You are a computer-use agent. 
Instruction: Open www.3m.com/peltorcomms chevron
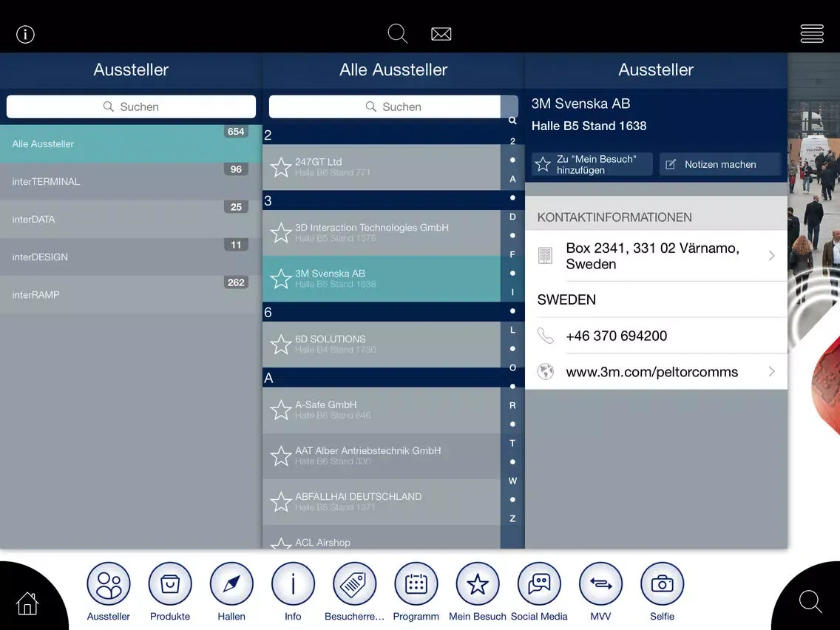[x=771, y=371]
